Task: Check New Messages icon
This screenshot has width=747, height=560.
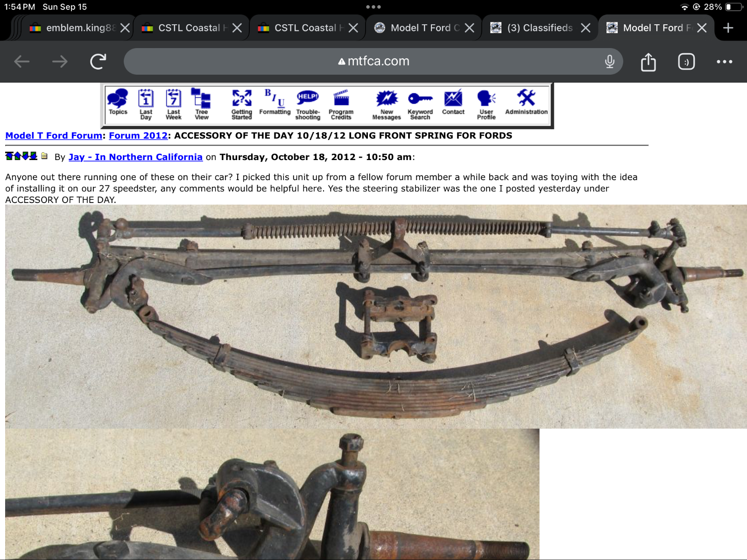Action: 387,99
